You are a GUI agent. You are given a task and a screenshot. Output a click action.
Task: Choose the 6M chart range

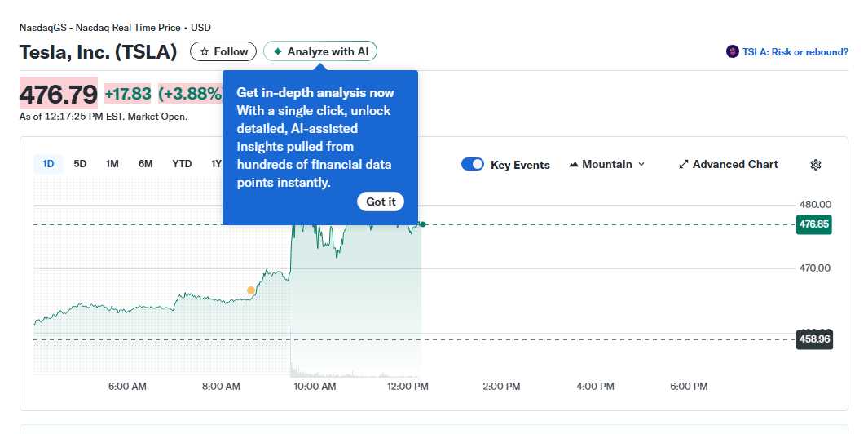pos(145,164)
